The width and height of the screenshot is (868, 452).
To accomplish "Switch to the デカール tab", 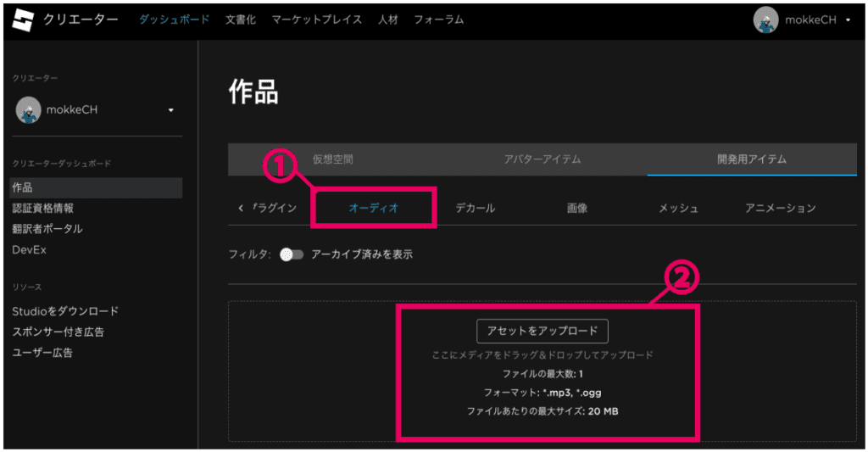I will (475, 208).
